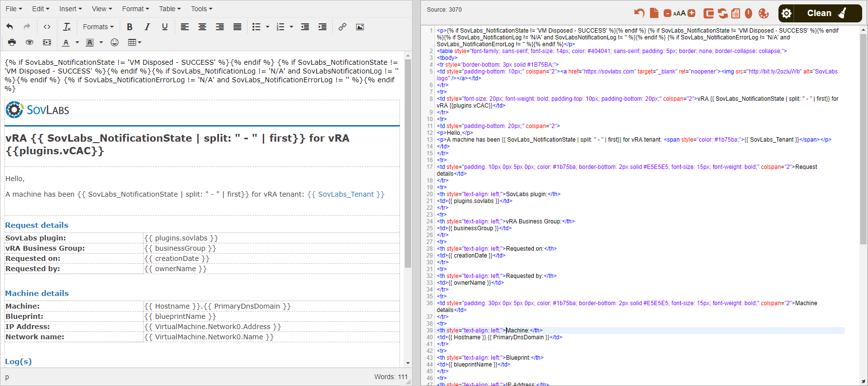Screen dimensions: 868x386
Task: Toggle bold formatting
Action: point(129,27)
